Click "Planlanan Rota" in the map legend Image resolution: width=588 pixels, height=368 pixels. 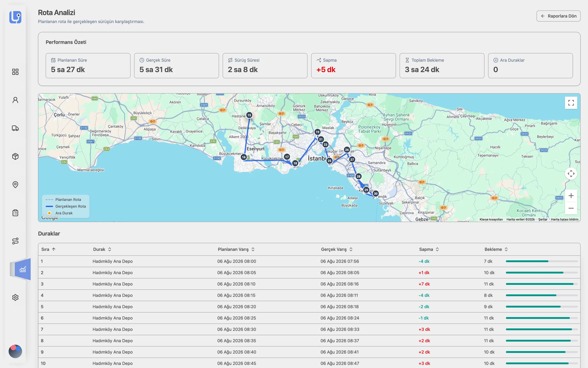click(68, 199)
